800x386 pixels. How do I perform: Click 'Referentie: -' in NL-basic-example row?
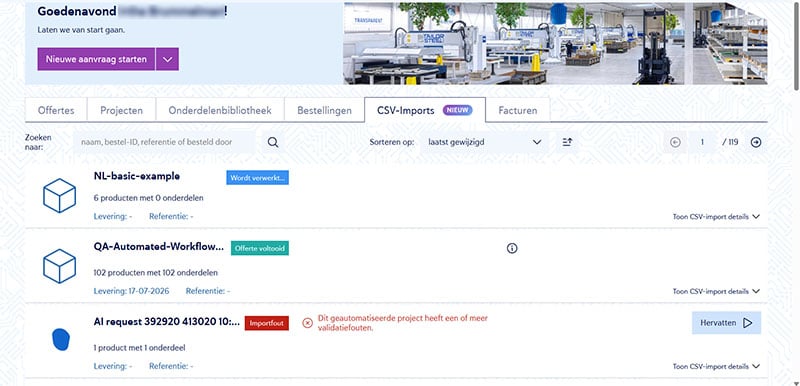(171, 217)
